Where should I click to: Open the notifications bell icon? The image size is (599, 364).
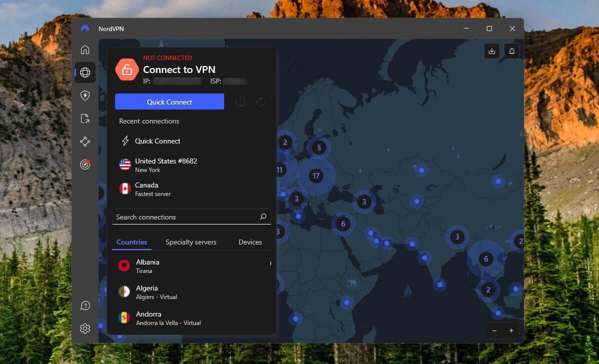[512, 51]
